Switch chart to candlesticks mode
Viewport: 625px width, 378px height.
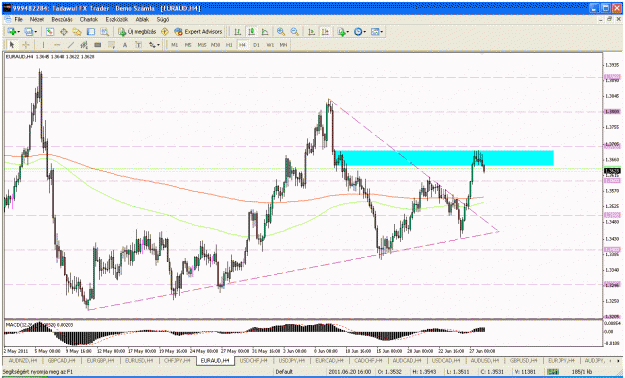pos(252,32)
